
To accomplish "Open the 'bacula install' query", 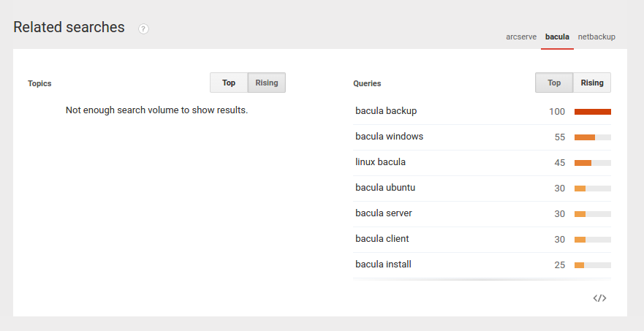I will (383, 264).
